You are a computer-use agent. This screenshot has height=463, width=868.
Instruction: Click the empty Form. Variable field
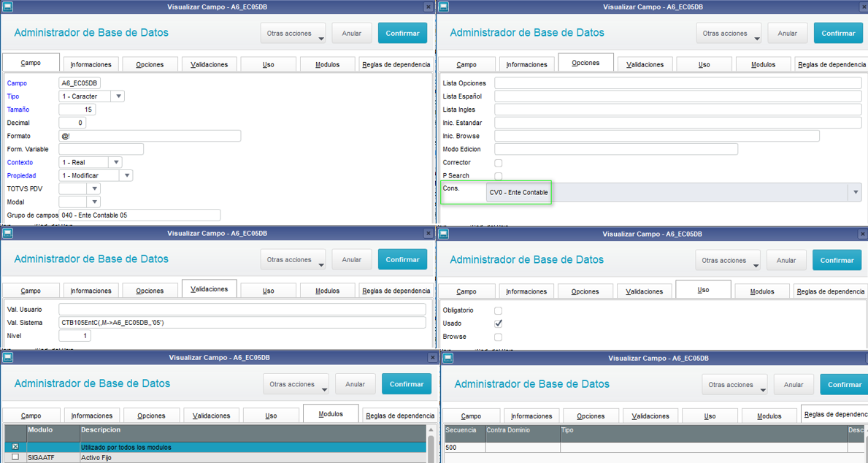point(101,149)
